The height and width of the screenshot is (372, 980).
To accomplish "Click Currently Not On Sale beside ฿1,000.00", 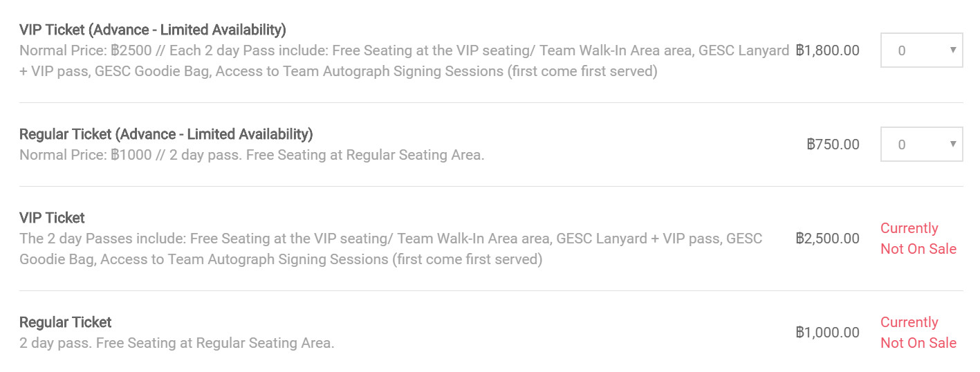I will (918, 333).
